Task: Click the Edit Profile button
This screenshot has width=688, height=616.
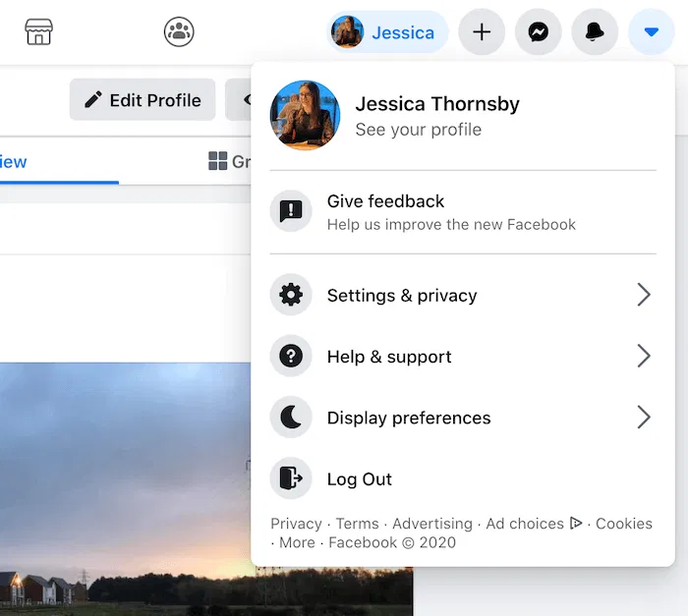Action: coord(143,100)
